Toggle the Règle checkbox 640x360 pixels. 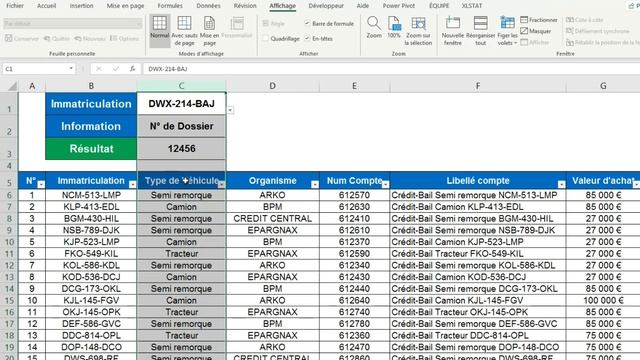point(266,24)
